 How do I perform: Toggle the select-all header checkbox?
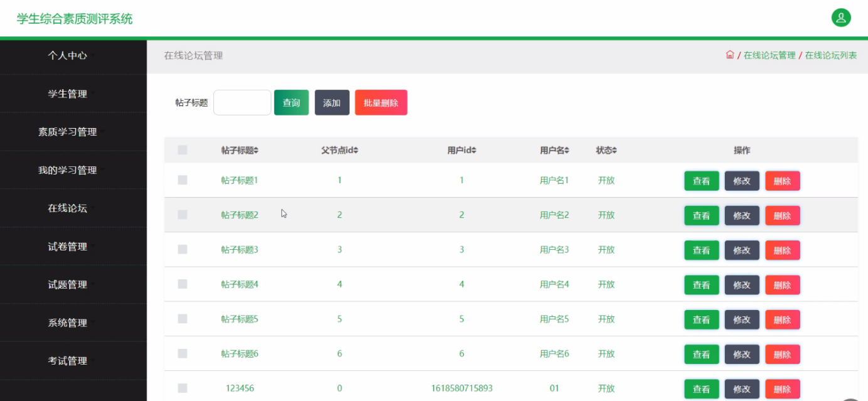pos(183,150)
